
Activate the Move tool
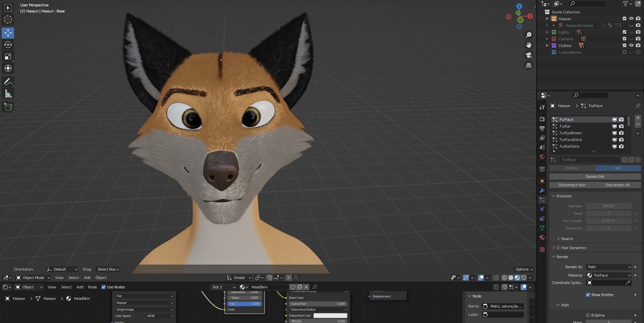click(8, 33)
